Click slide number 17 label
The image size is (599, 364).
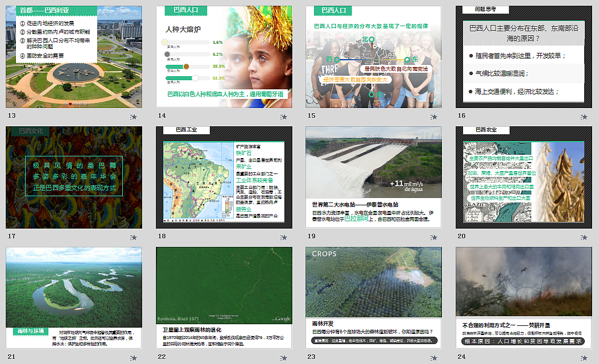(12, 236)
